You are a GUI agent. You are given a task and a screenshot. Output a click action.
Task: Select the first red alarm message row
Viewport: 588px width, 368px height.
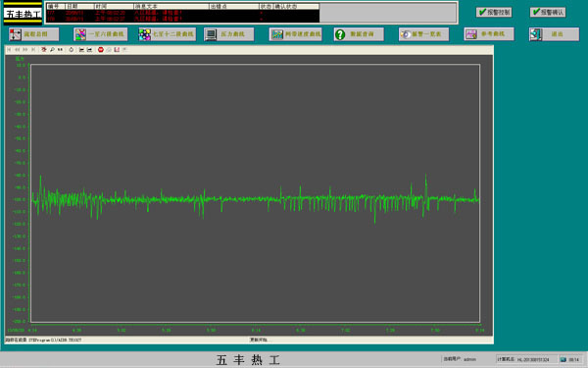coord(182,13)
